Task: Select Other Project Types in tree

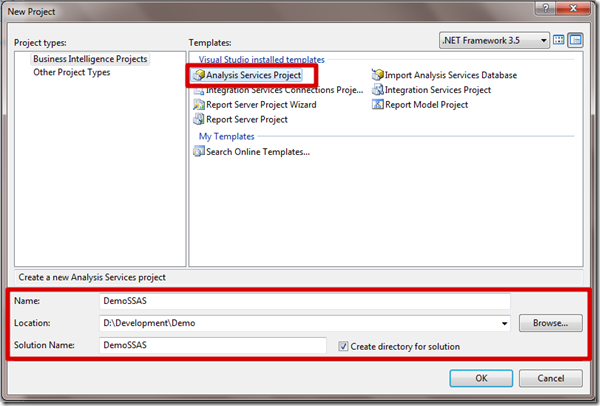Action: point(72,72)
